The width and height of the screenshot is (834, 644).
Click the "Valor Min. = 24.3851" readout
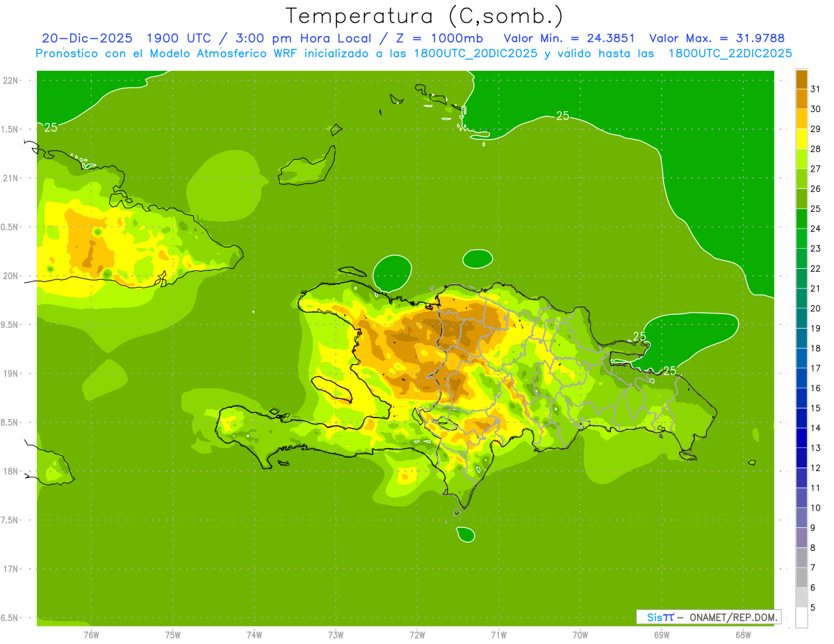(569, 38)
